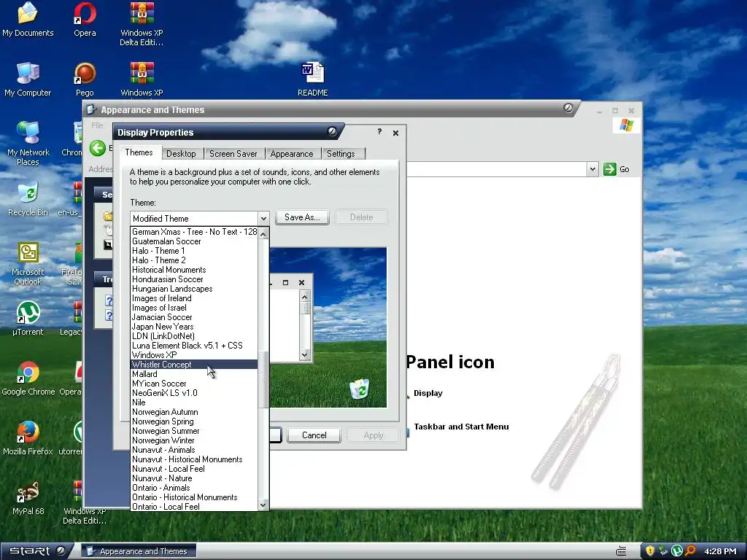
Task: Open the Display control panel link
Action: click(427, 393)
